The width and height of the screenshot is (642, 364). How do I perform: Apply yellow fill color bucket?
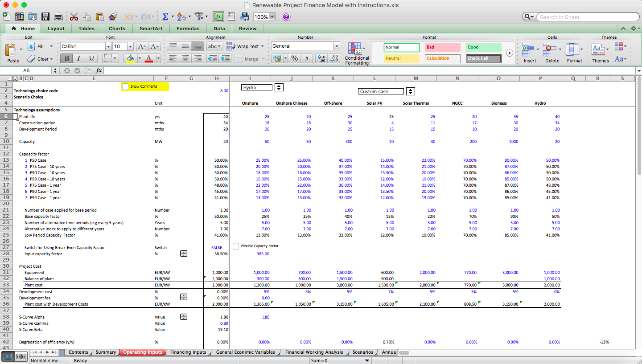point(130,58)
